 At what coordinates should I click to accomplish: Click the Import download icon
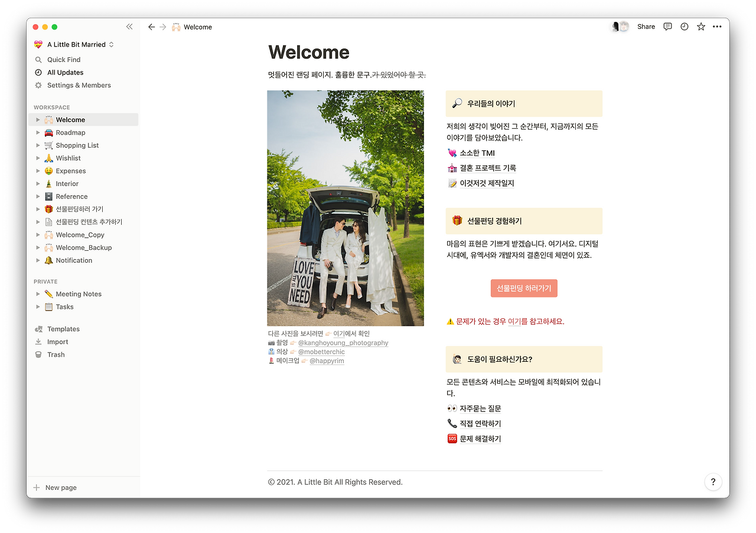point(38,342)
